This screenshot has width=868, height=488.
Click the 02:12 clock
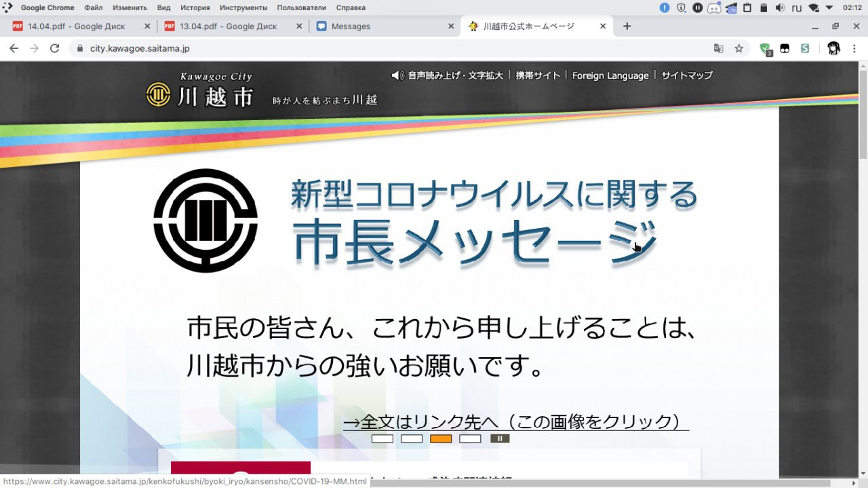852,8
